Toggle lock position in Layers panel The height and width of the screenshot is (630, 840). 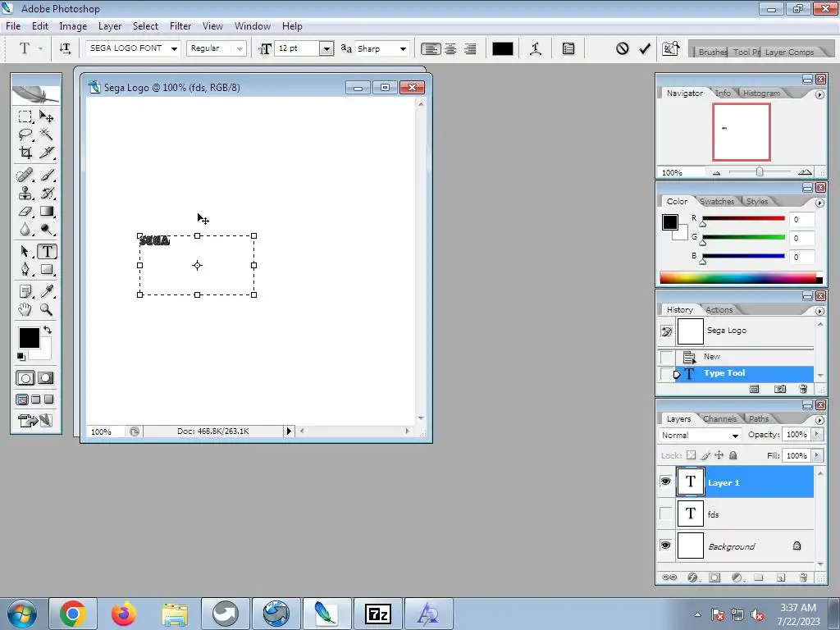click(x=719, y=455)
